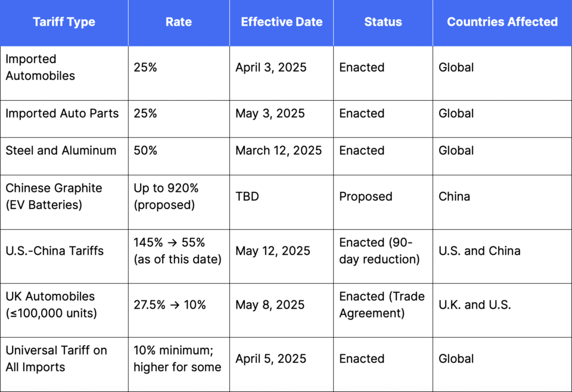The image size is (572, 392).
Task: Click the Imported Automobiles cell
Action: (64, 73)
